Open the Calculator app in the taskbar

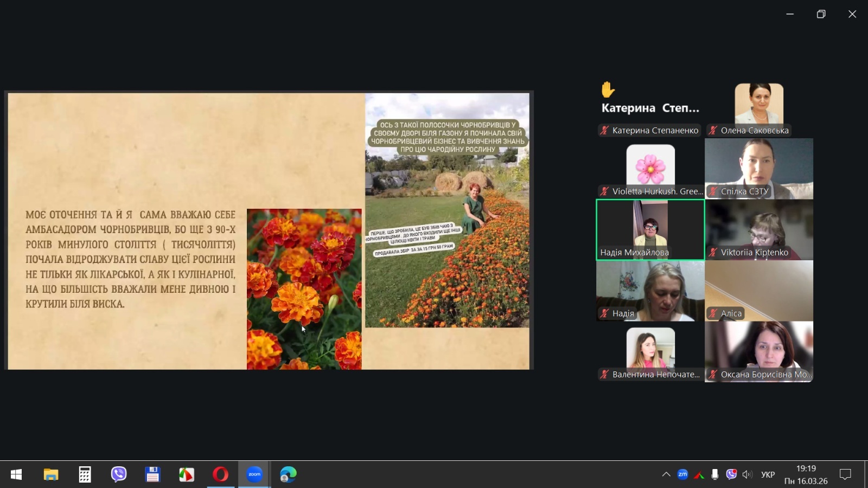click(x=85, y=474)
